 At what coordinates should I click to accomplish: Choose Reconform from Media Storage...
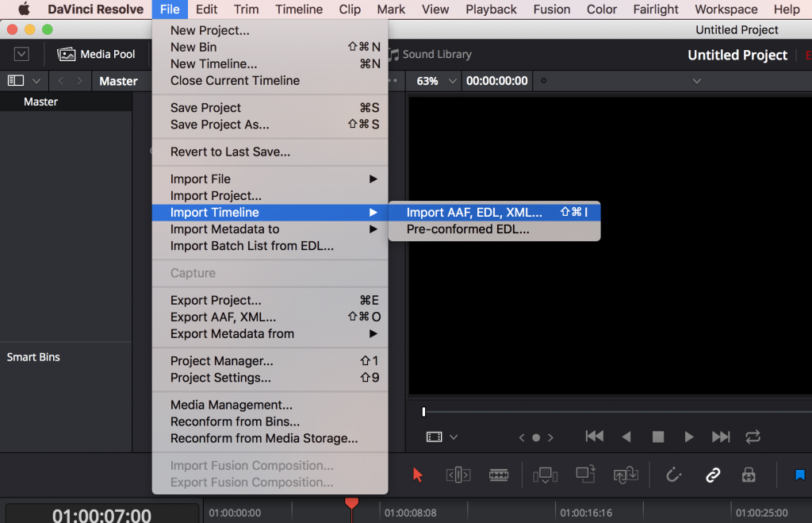270,439
